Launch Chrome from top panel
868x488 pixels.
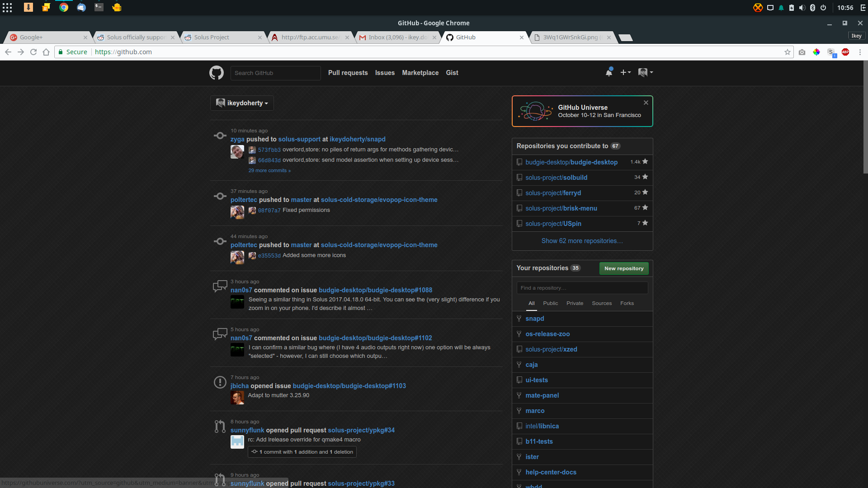tap(64, 7)
